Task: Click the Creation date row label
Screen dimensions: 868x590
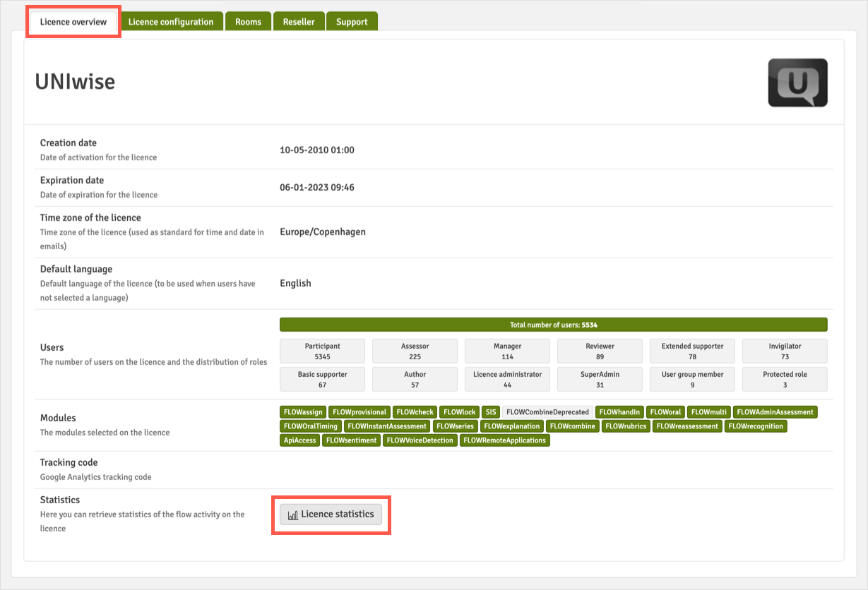Action: pyautogui.click(x=69, y=143)
